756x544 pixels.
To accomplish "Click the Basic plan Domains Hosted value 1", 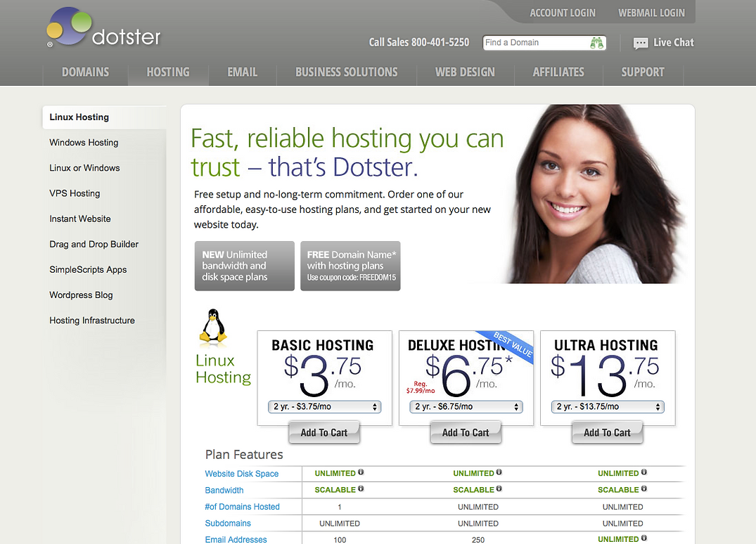I will (340, 507).
